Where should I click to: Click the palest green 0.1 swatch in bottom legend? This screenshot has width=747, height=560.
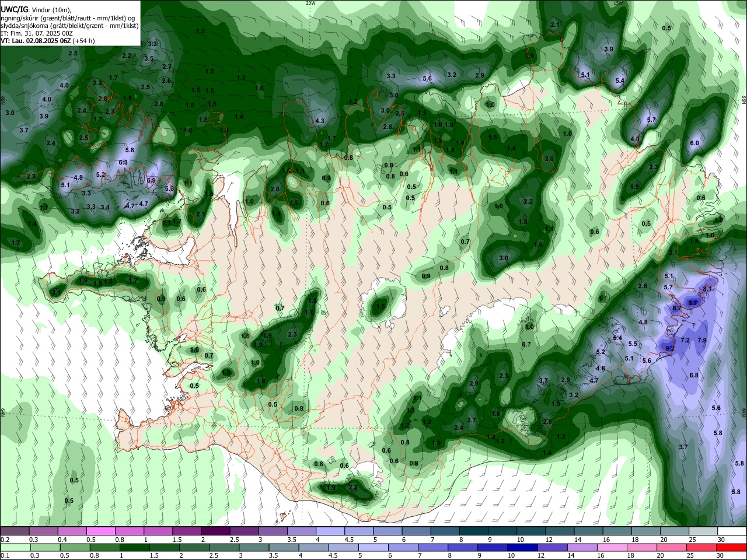[15, 548]
